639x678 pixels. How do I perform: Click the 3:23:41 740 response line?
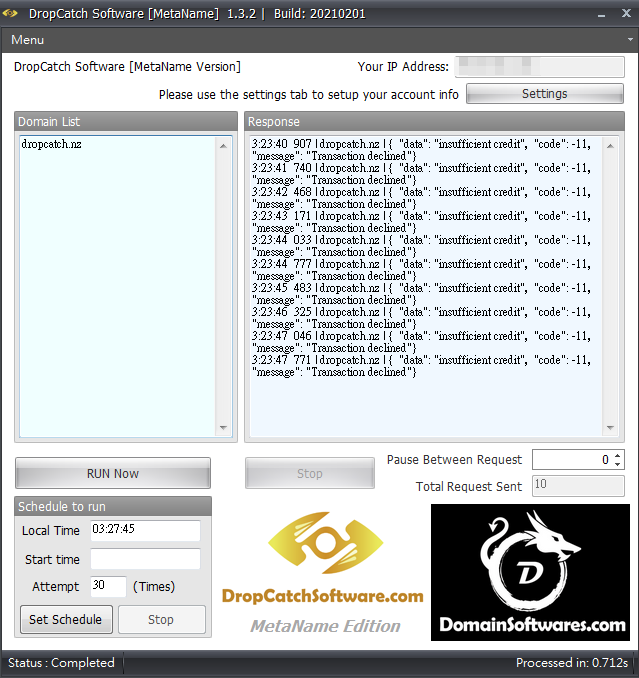[421, 174]
